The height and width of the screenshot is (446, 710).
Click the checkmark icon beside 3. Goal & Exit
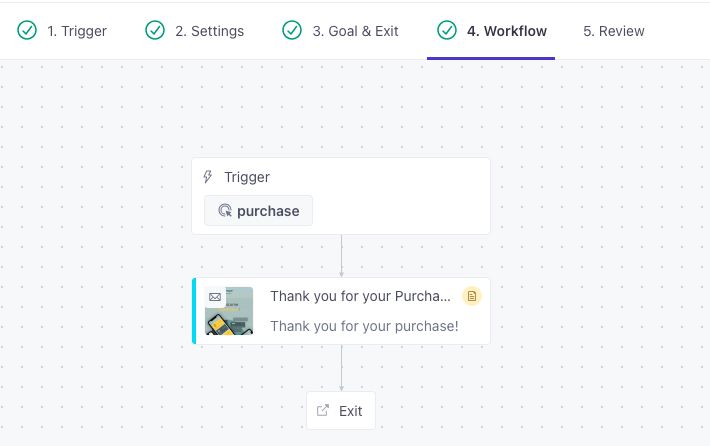292,30
